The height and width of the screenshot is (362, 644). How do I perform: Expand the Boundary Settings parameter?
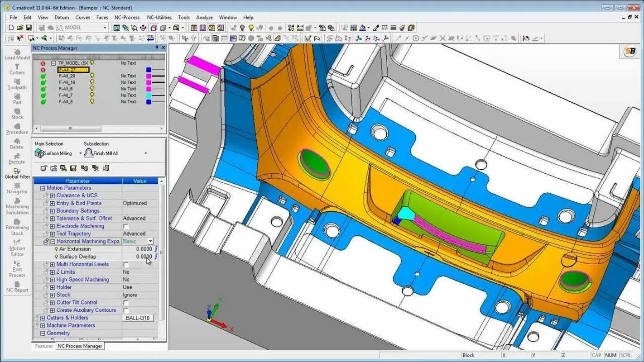52,211
